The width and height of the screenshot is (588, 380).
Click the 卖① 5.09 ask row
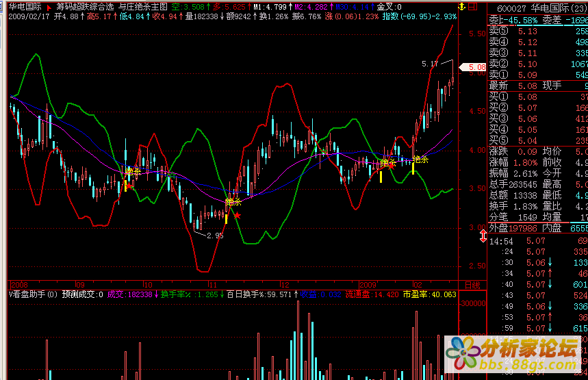(x=538, y=75)
